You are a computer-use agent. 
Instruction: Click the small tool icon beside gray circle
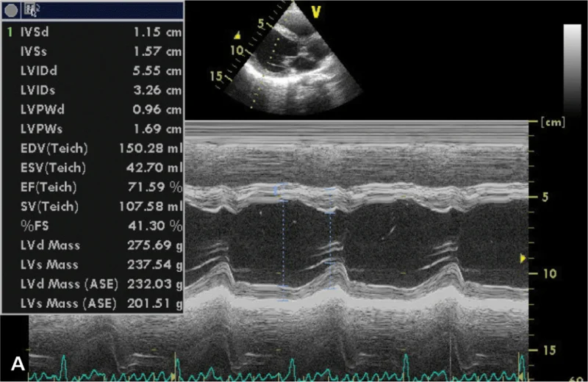(30, 10)
